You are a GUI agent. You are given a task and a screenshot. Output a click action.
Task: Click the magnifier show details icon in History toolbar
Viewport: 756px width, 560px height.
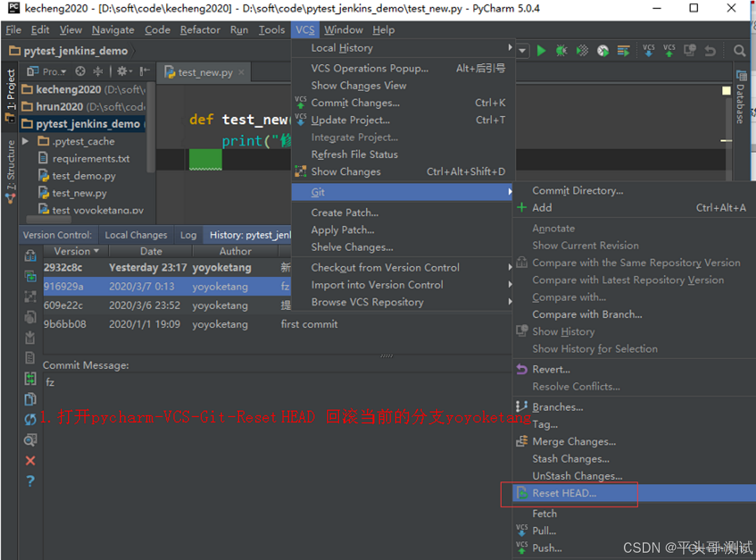click(x=30, y=440)
